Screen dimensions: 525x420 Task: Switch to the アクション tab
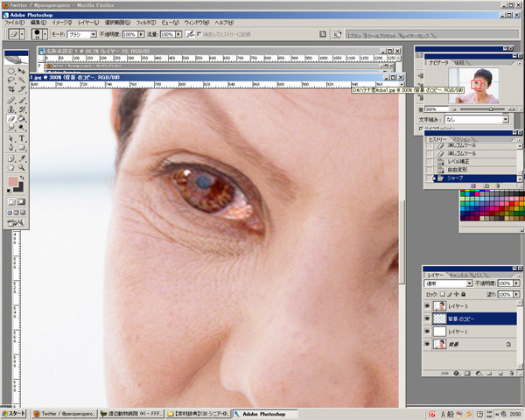pos(461,139)
